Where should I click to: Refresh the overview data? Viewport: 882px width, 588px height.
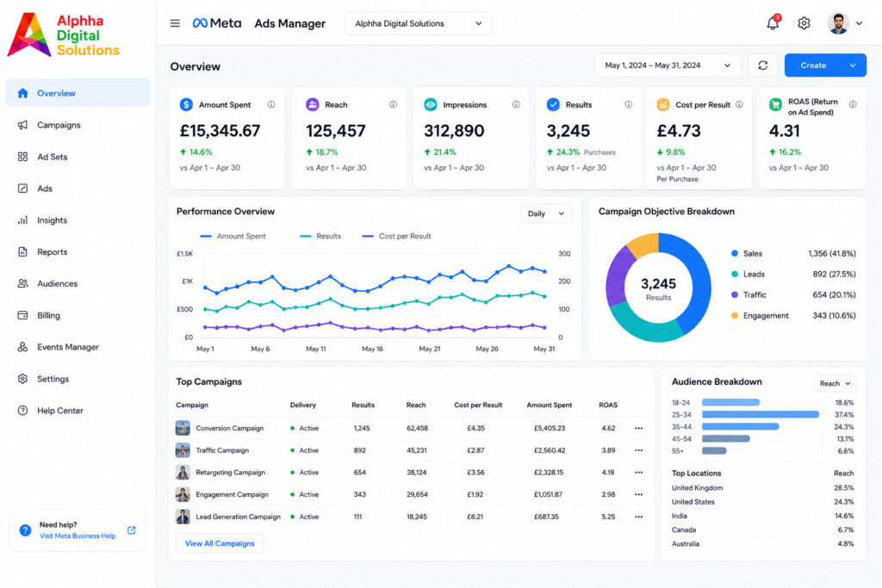763,65
